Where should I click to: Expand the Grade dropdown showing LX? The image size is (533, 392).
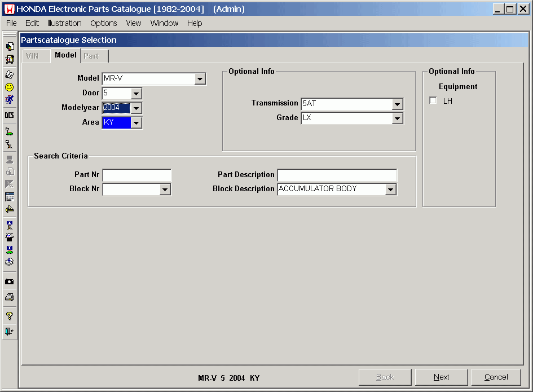(x=397, y=118)
